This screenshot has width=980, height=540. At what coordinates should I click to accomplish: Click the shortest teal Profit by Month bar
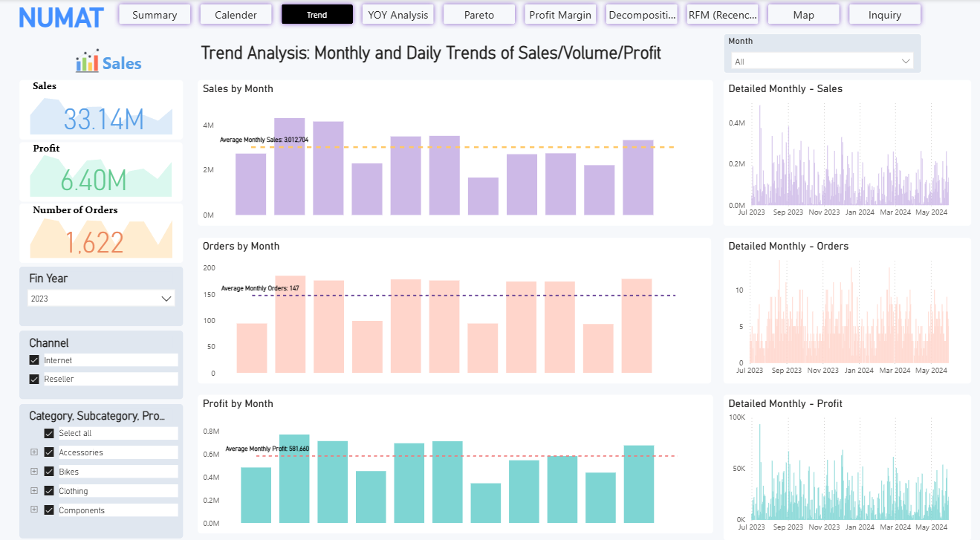pos(485,503)
